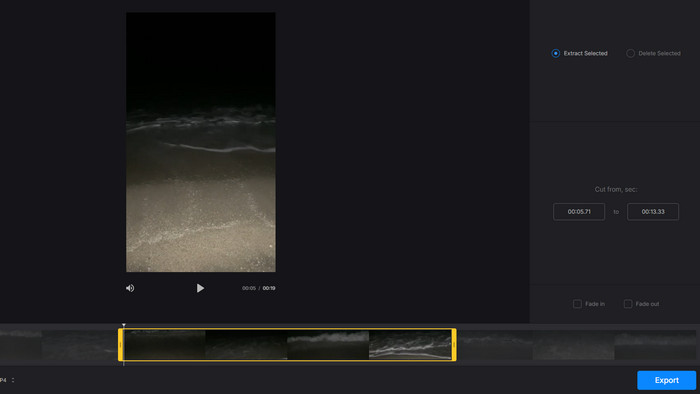Click the left yellow trim handle
700x394 pixels.
(121, 345)
